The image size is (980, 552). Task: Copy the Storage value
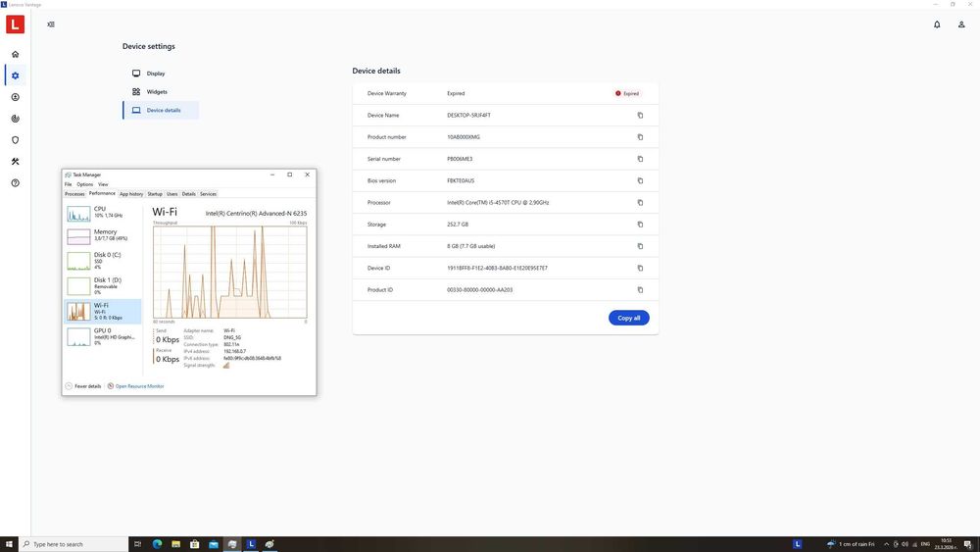click(640, 225)
